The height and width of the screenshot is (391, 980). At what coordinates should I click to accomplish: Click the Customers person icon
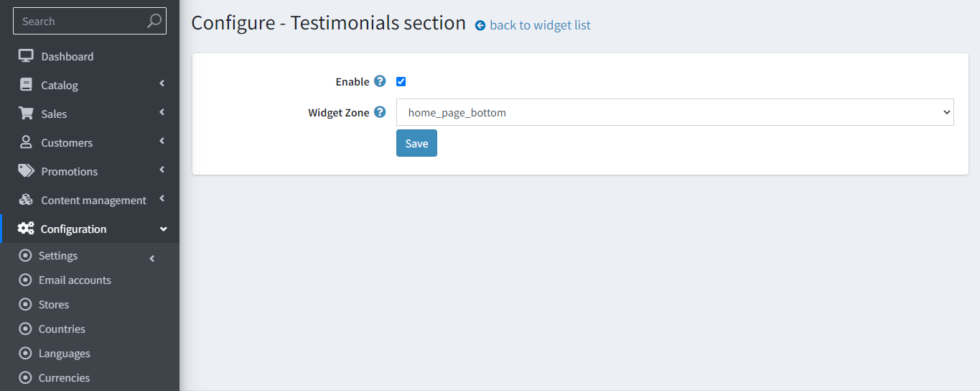(x=26, y=142)
